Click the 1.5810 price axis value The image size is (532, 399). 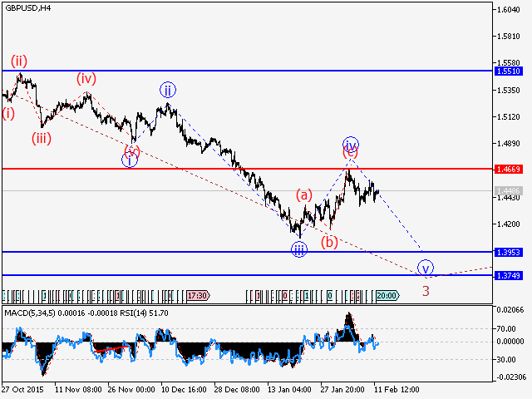coord(508,37)
